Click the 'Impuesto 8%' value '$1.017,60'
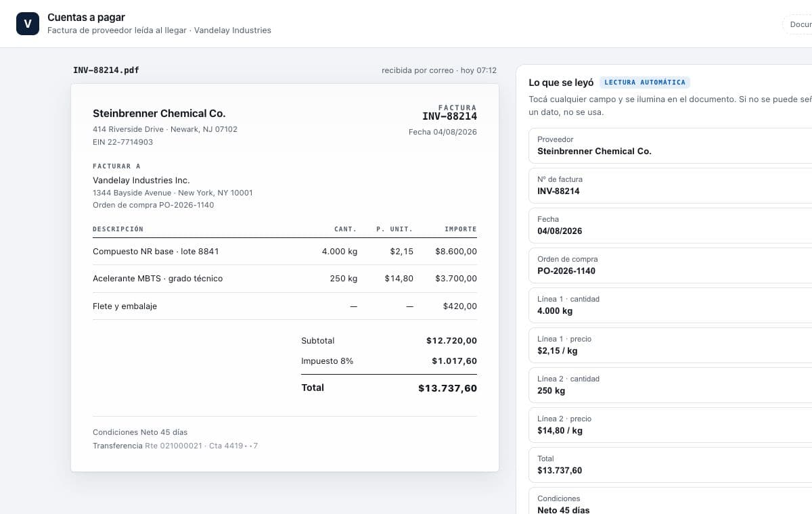The image size is (812, 514). pyautogui.click(x=454, y=361)
